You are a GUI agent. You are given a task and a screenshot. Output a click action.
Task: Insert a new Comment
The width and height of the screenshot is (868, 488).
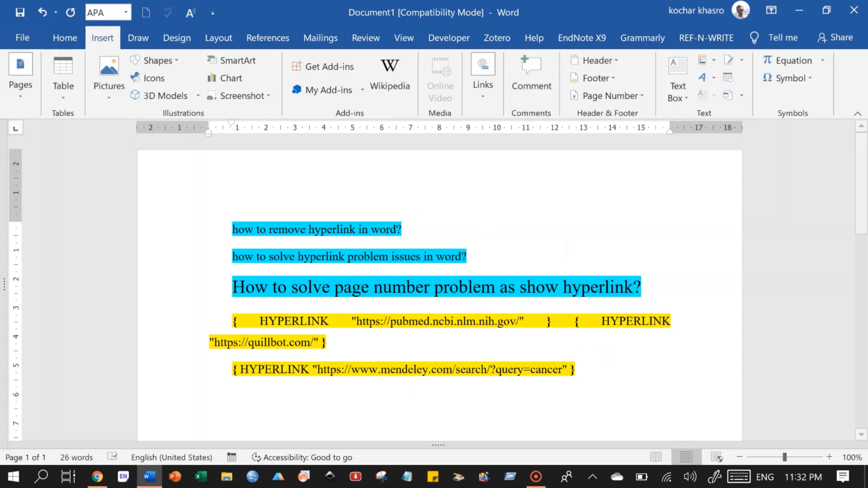coord(531,75)
